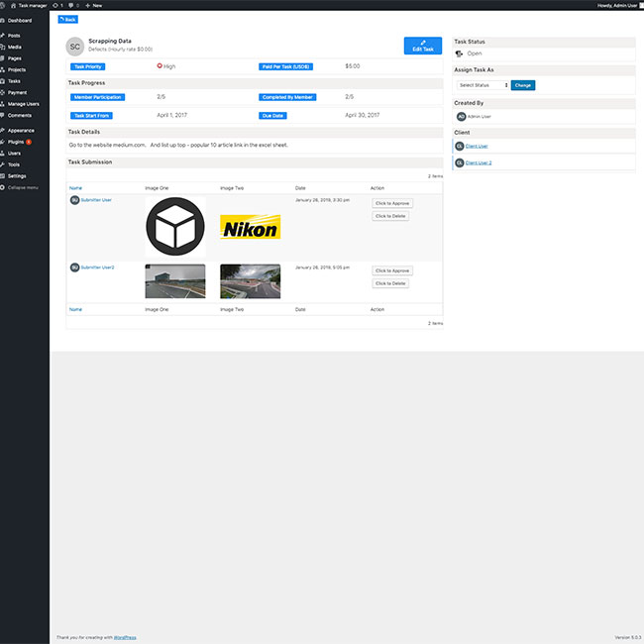Click the SC task avatar icon

74,45
